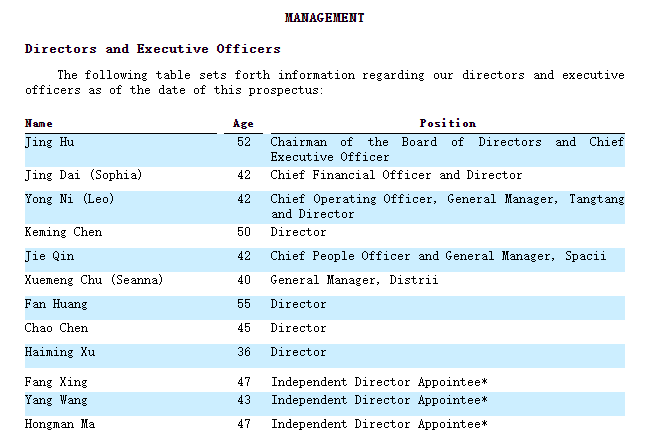Click 'Independent Director Appointee*' for Yang Wang
This screenshot has width=648, height=446.
(x=379, y=400)
